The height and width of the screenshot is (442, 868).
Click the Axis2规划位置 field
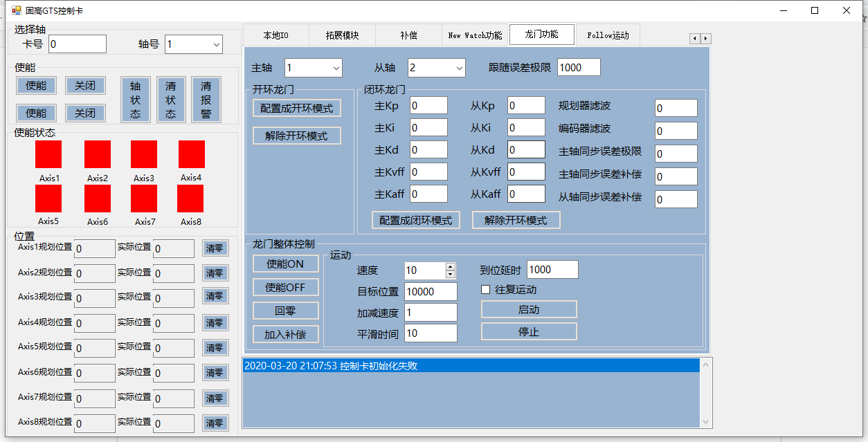point(95,273)
